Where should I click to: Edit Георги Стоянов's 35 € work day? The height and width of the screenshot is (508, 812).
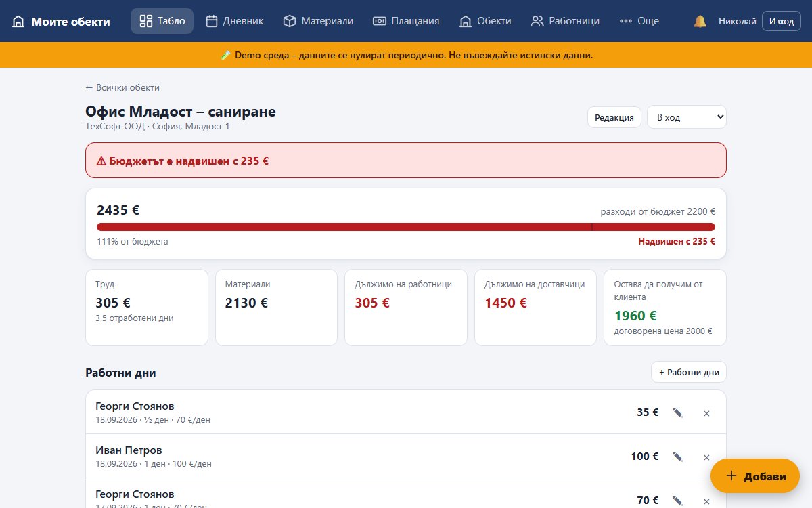(x=677, y=412)
